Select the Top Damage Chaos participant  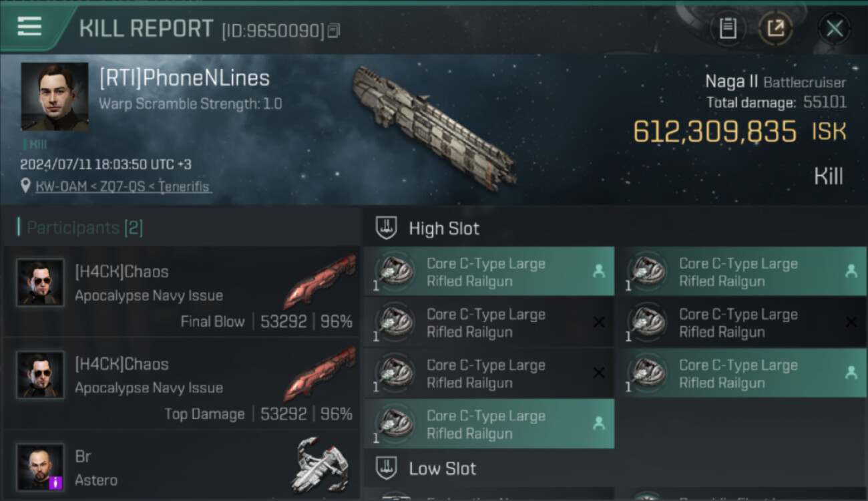click(182, 384)
